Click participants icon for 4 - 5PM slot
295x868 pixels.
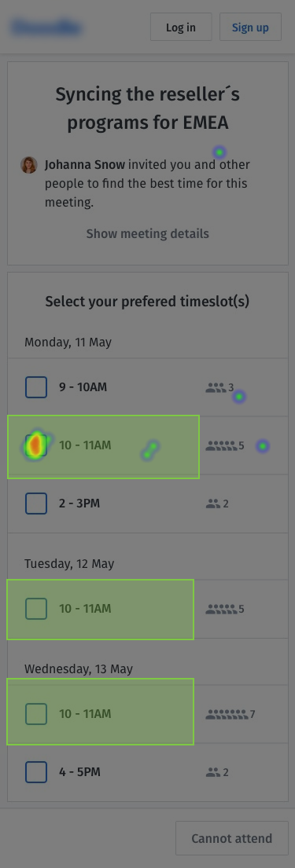coord(213,771)
